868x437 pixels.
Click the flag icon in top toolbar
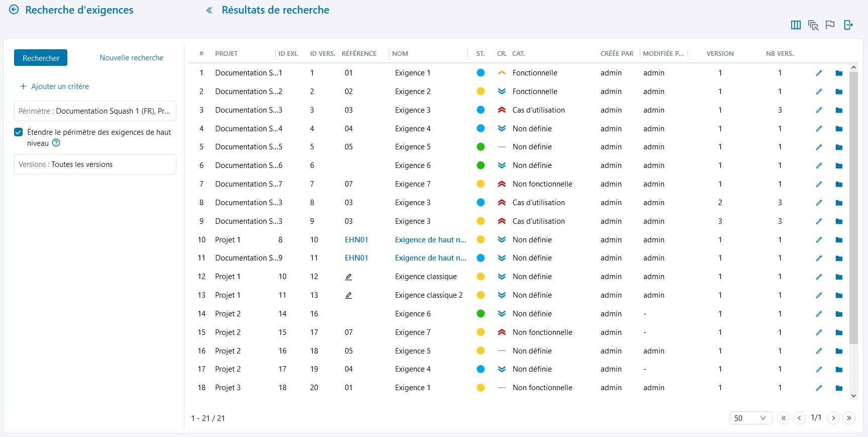click(830, 25)
